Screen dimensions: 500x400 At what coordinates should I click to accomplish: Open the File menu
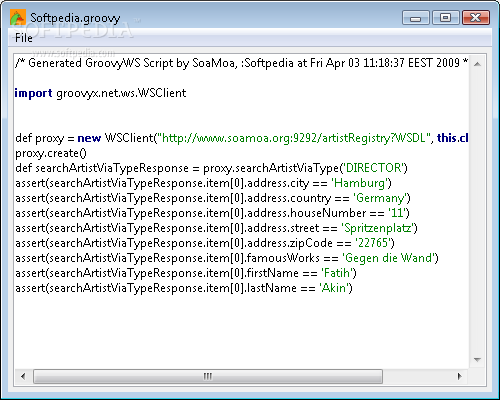tap(24, 38)
